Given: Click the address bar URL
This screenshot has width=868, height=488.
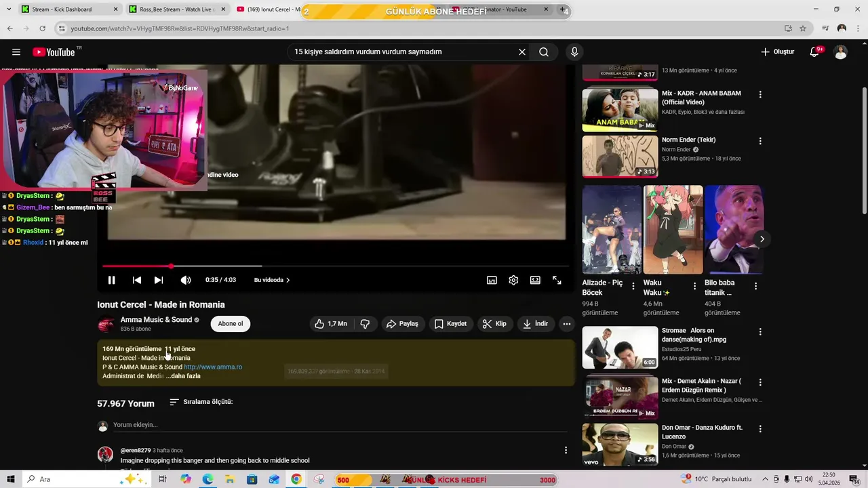Looking at the screenshot, I should click(180, 28).
